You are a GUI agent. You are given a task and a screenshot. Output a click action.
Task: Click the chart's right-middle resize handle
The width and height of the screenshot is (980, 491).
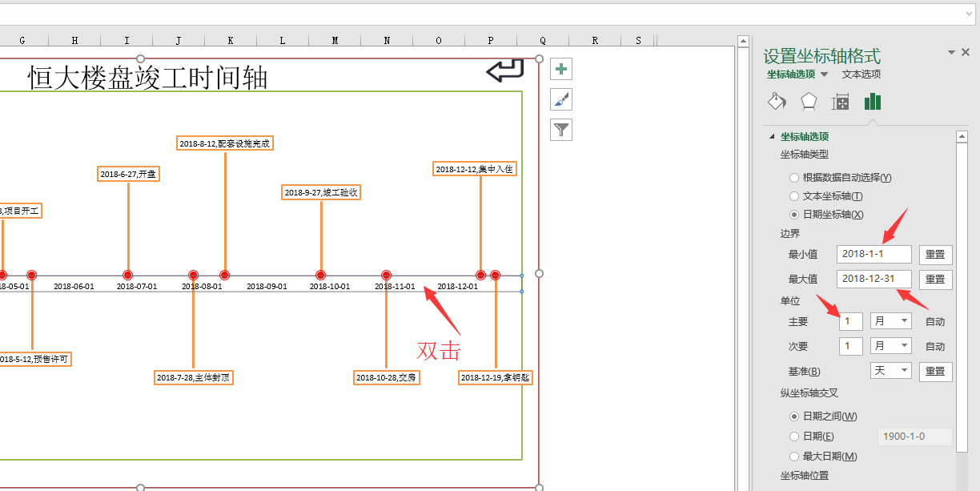pyautogui.click(x=539, y=273)
